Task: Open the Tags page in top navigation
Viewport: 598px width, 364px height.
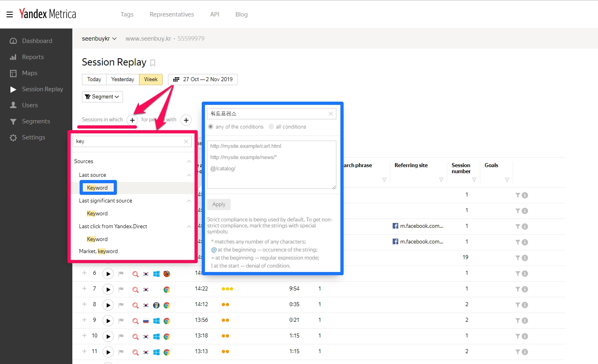Action: point(127,14)
